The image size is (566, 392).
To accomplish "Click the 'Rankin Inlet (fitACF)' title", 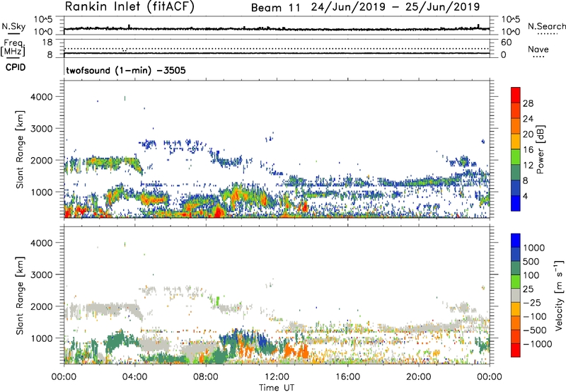I will [x=129, y=7].
